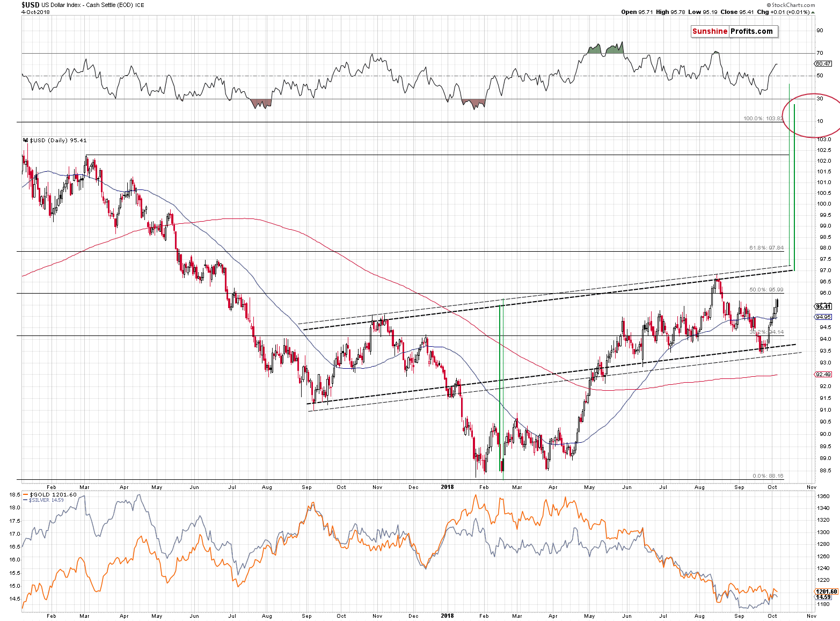
Task: Click the Close 95.41 header value
Action: pyautogui.click(x=737, y=12)
